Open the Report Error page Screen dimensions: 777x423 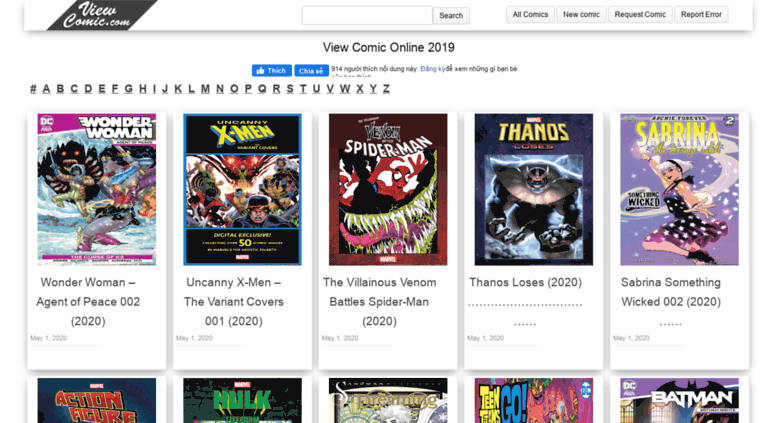701,14
